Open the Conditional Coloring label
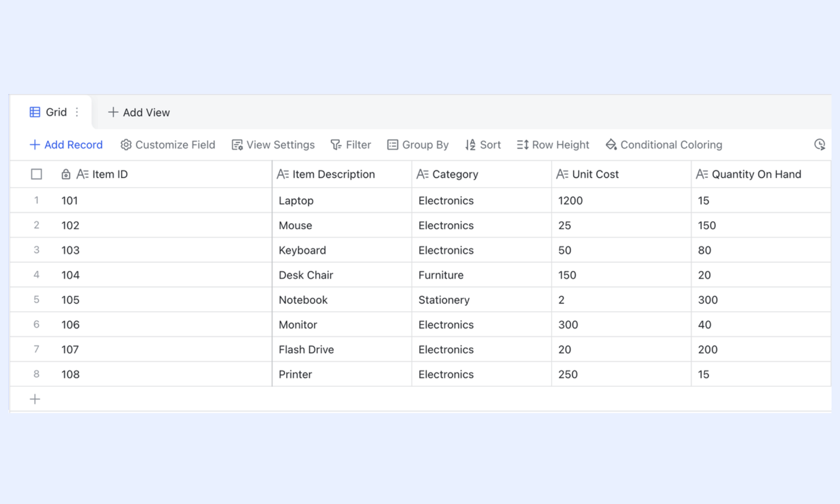840x504 pixels. coord(671,145)
